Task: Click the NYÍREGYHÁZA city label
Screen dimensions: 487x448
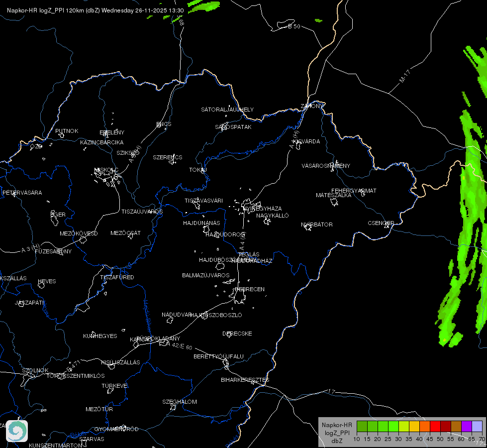Action: tap(263, 208)
